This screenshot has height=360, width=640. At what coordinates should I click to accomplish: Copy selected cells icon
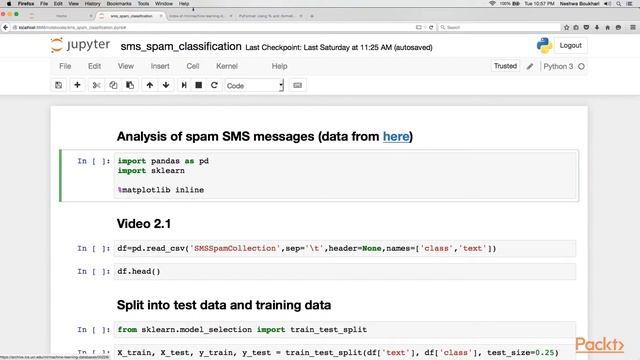coord(113,85)
